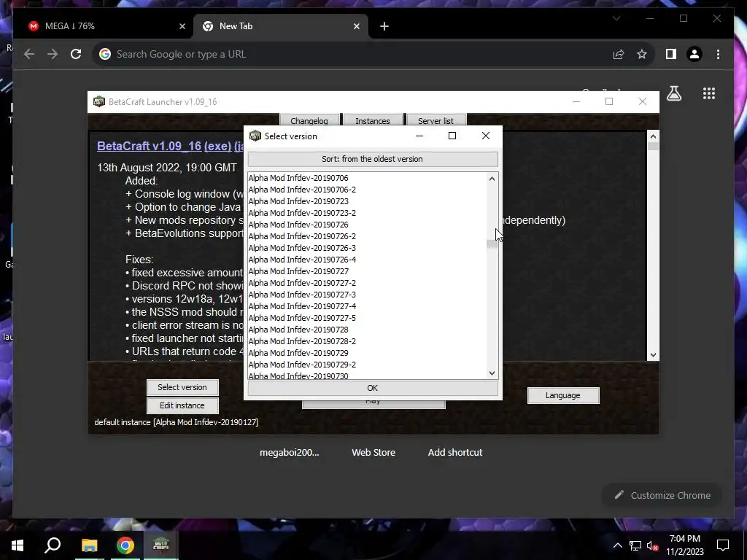Switch to the New Tab tab
The image size is (747, 560).
click(281, 26)
